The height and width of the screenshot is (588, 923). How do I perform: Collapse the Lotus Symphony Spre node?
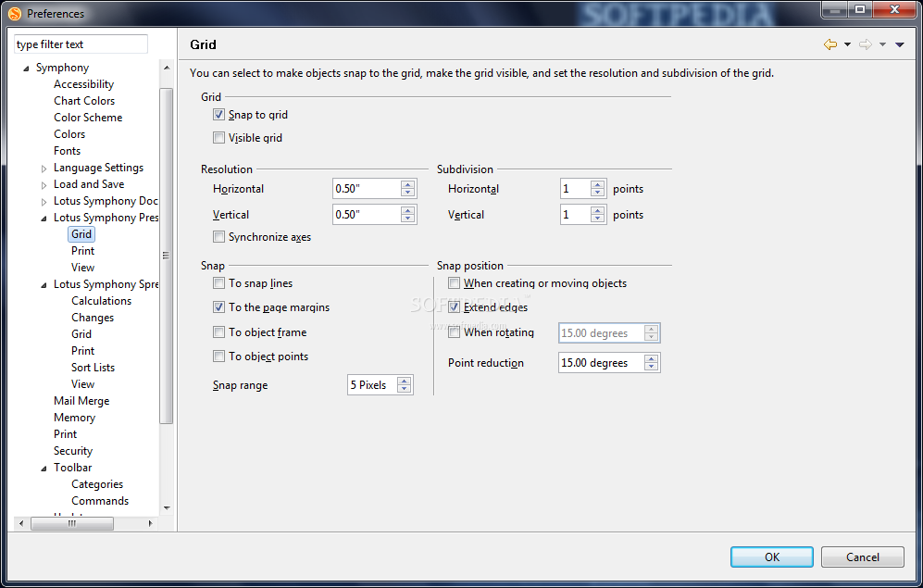tap(44, 285)
